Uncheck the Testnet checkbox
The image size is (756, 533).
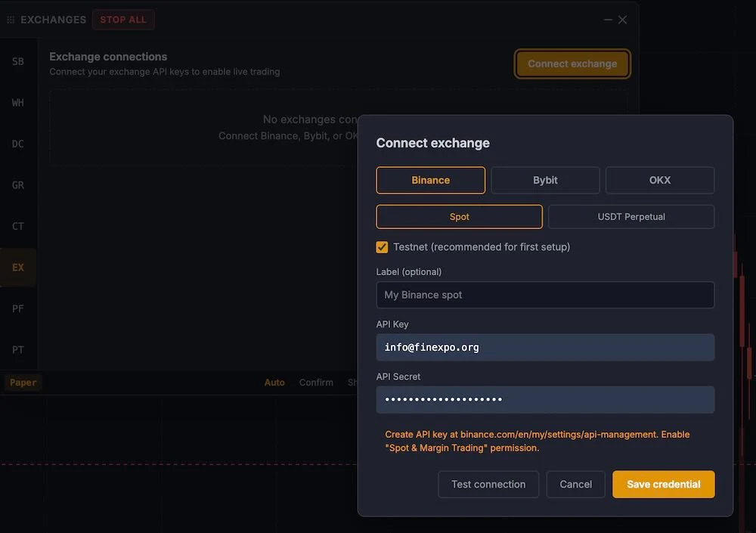click(x=382, y=247)
